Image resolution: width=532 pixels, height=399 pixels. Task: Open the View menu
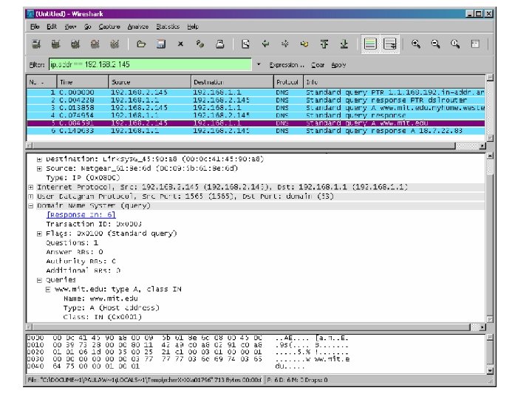70,27
